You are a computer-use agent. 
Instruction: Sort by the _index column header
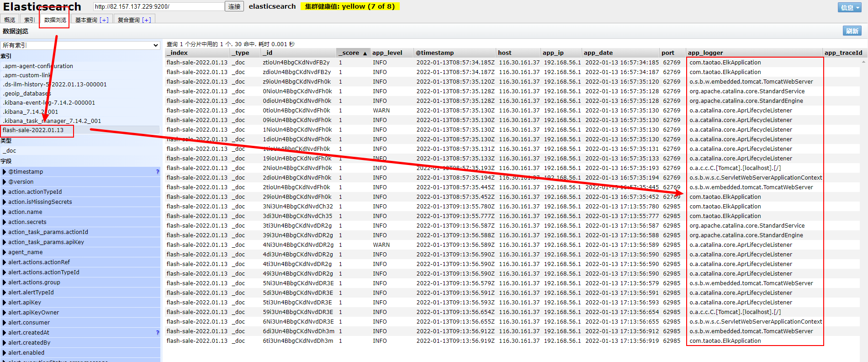[198, 53]
